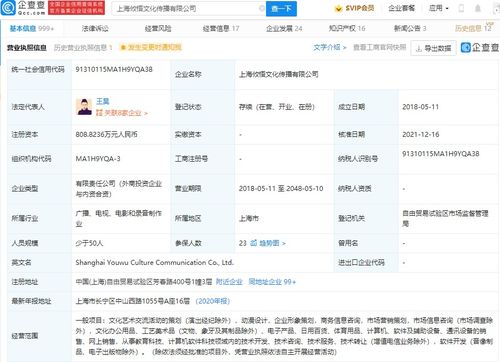Click the 导出数据 export button
Image resolution: width=500 pixels, height=362 pixels.
tap(433, 48)
